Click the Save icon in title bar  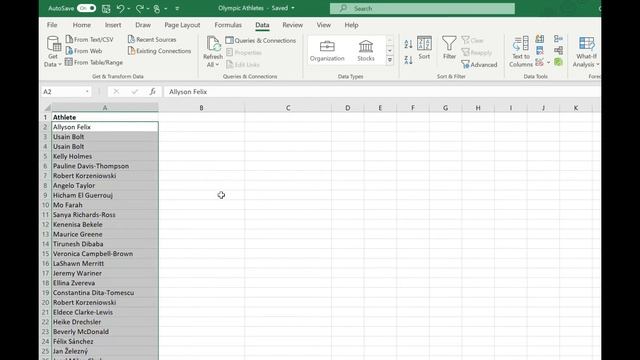[106, 8]
